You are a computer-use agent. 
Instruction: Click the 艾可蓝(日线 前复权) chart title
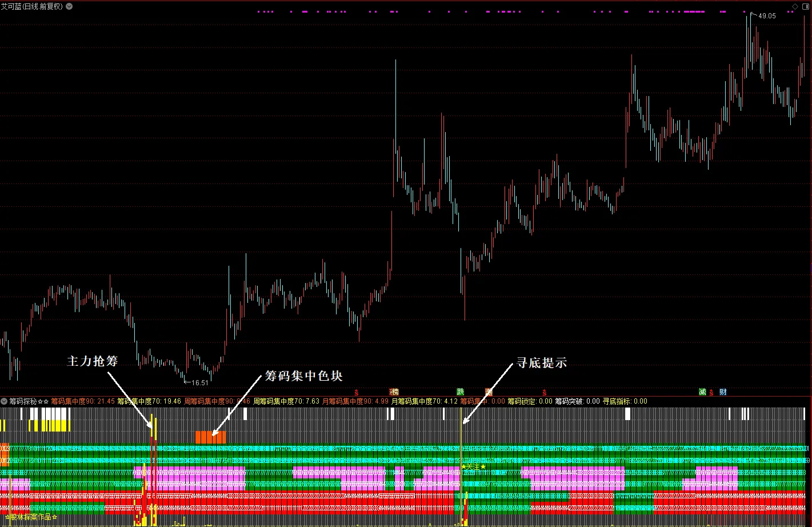click(32, 6)
